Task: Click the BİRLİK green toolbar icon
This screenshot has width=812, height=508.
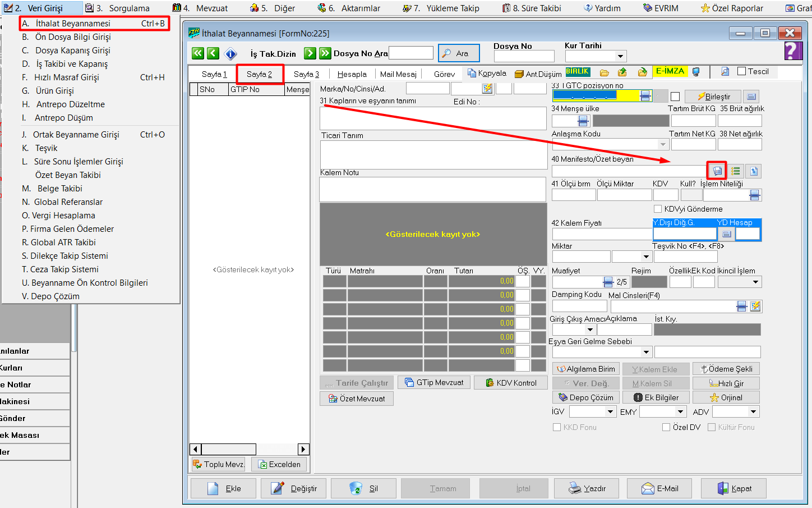Action: coord(578,72)
